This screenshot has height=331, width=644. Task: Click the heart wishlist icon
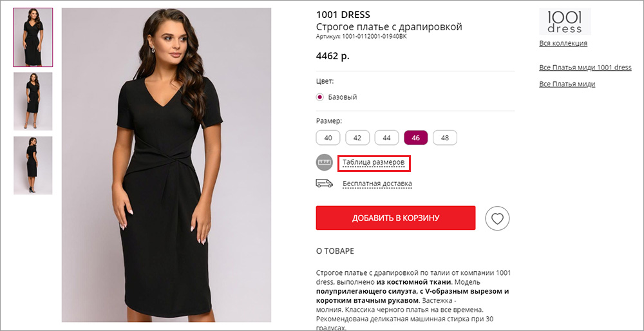coord(497,218)
